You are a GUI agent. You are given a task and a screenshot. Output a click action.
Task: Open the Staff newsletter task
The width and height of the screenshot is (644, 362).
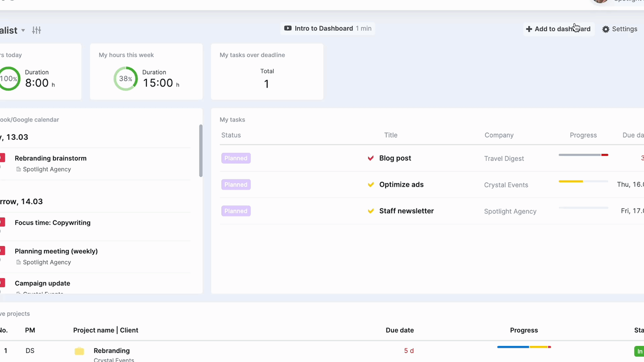(407, 211)
